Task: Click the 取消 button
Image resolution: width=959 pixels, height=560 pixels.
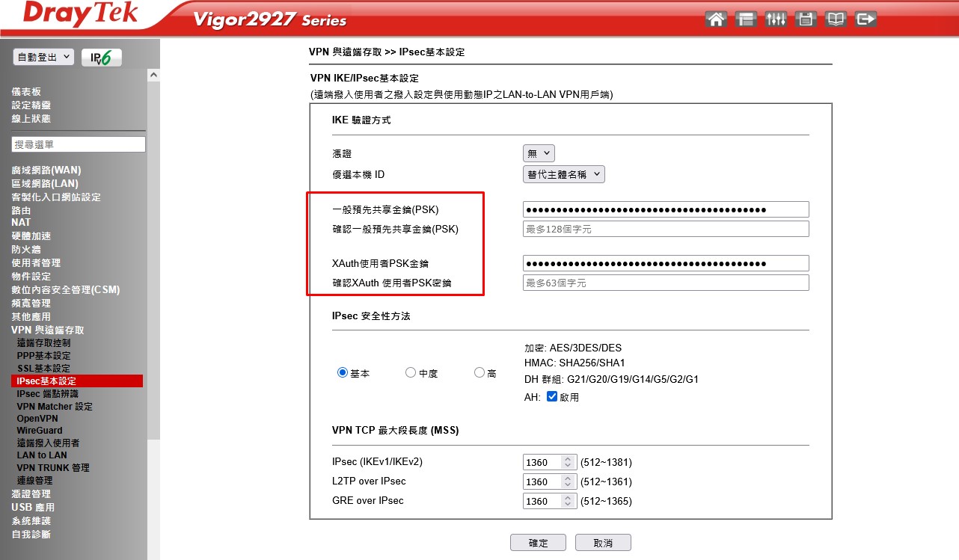Action: pyautogui.click(x=603, y=543)
